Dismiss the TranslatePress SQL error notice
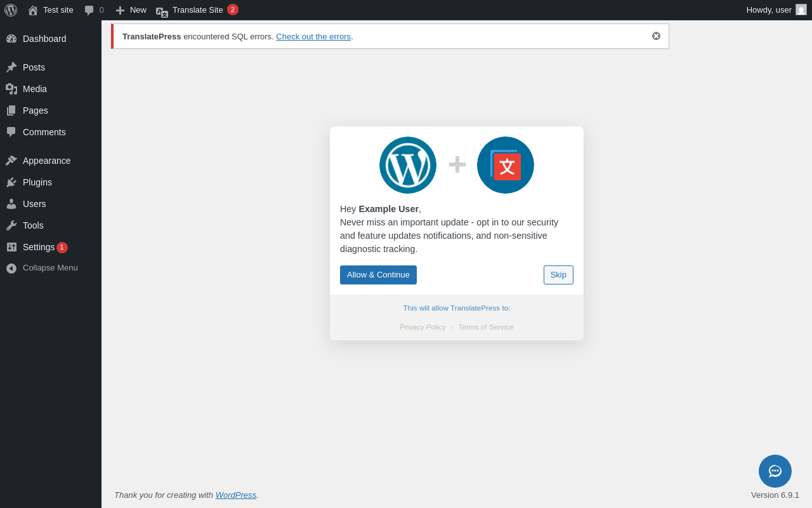The height and width of the screenshot is (508, 812). (x=656, y=36)
